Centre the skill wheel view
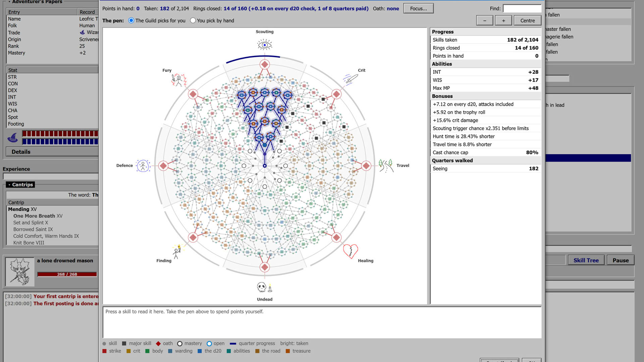This screenshot has height=362, width=644. 528,20
